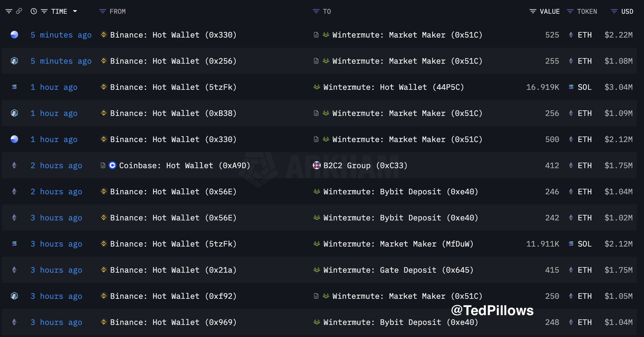Screen dimensions: 644x337
Task: Open Coinbase: Hot Wallet (0xA9D) address
Action: click(185, 166)
